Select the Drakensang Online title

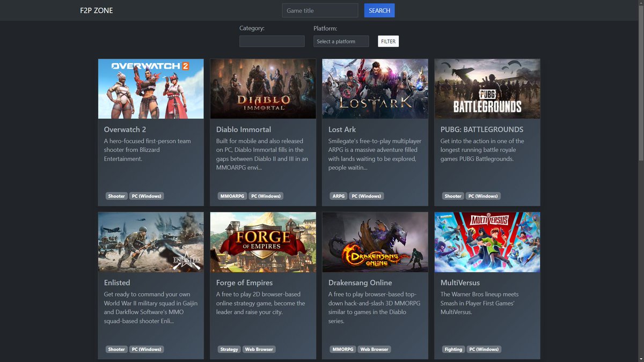[x=360, y=283]
